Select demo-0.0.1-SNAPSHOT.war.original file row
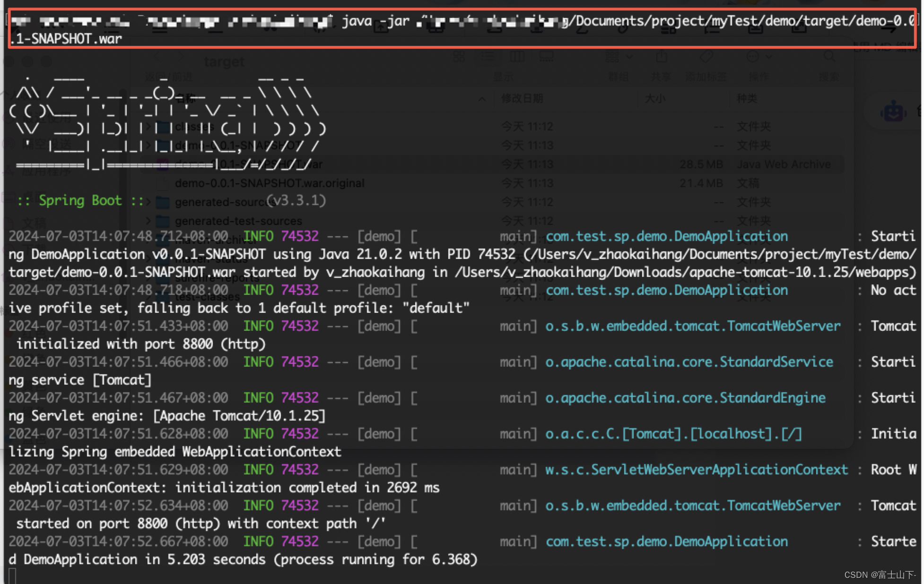 tap(270, 183)
